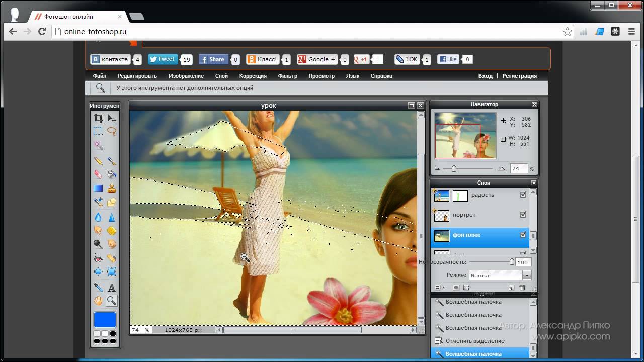Select the Crop tool

(98, 118)
